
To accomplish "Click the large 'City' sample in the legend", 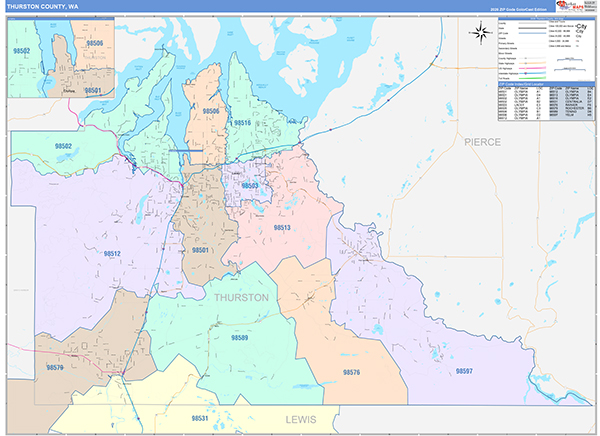I will [581, 26].
